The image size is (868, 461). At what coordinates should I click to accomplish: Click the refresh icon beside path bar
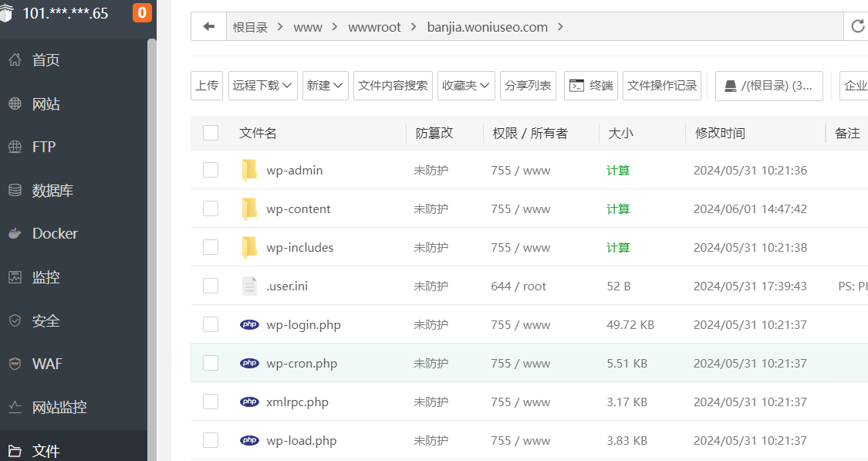[857, 27]
